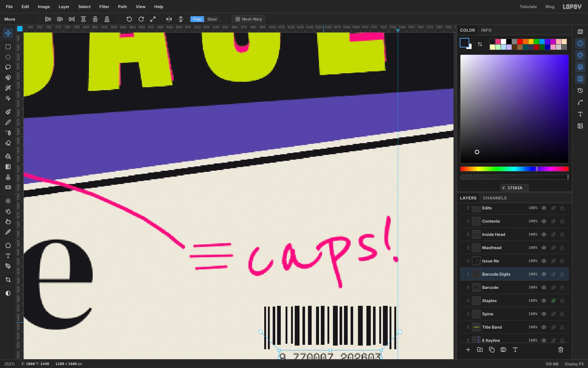This screenshot has width=588, height=368.
Task: Open the Tutorials link
Action: coord(528,7)
